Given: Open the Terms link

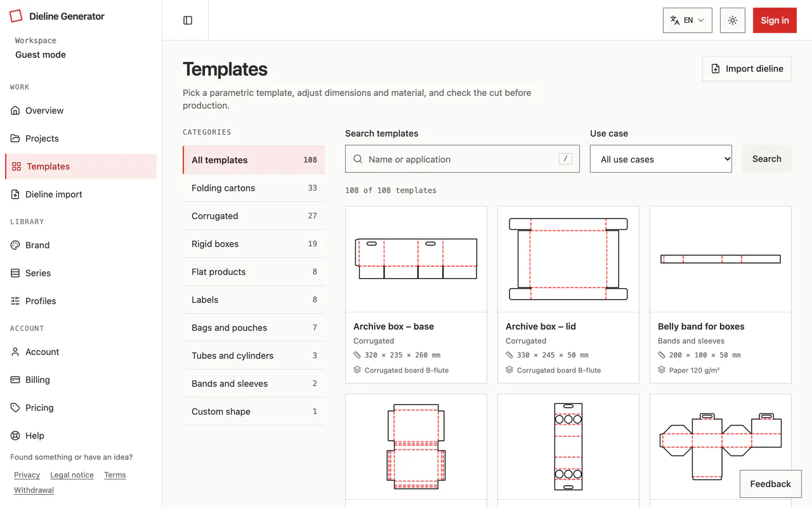Looking at the screenshot, I should click(115, 475).
